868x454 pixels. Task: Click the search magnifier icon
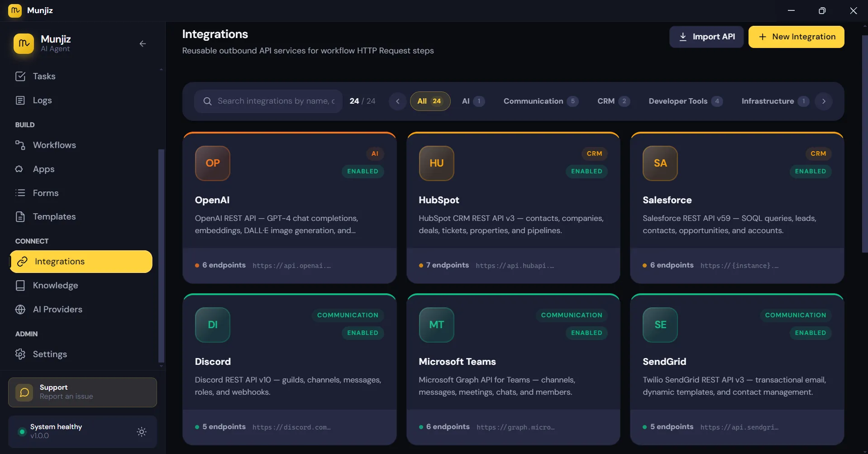pos(207,101)
